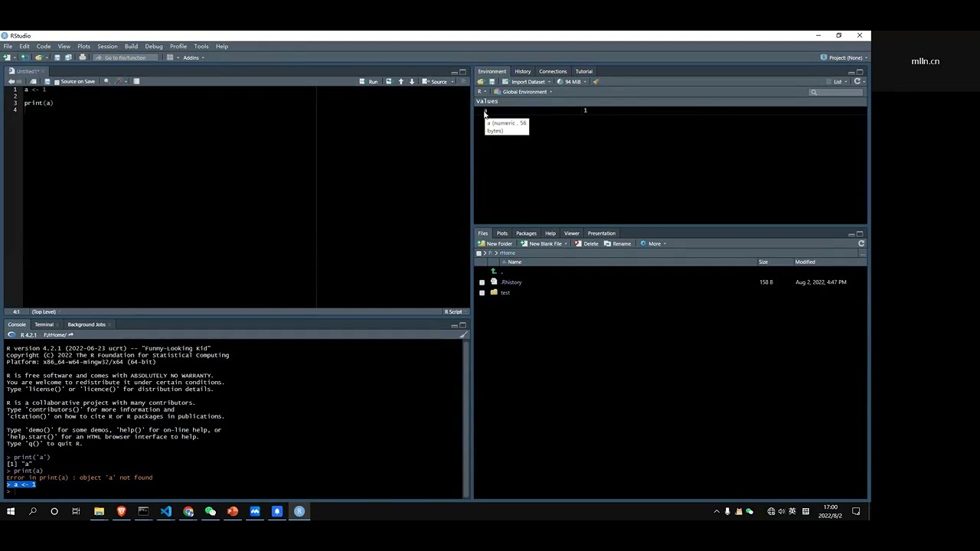Save workspace icon in Environment pane

tap(492, 81)
